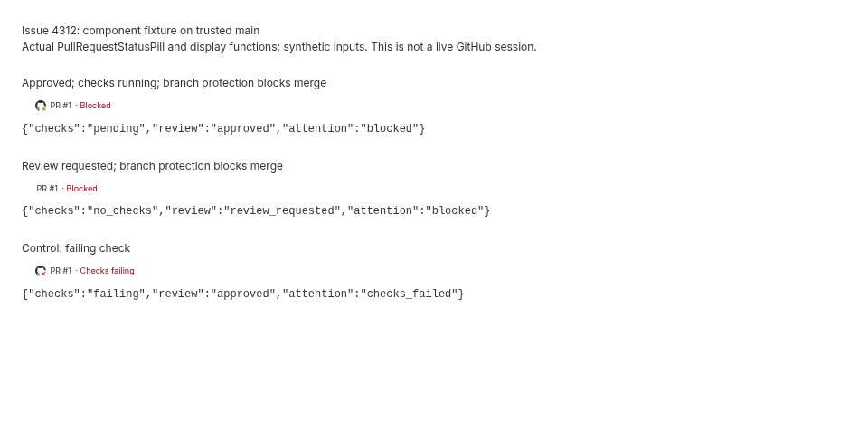Click the Review requested; branch protection heading
Viewport: 868px width, 429px height.
(x=152, y=166)
